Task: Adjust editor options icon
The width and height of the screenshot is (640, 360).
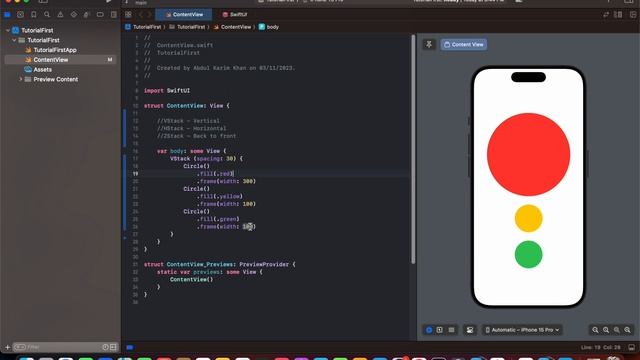Action: coord(618,15)
